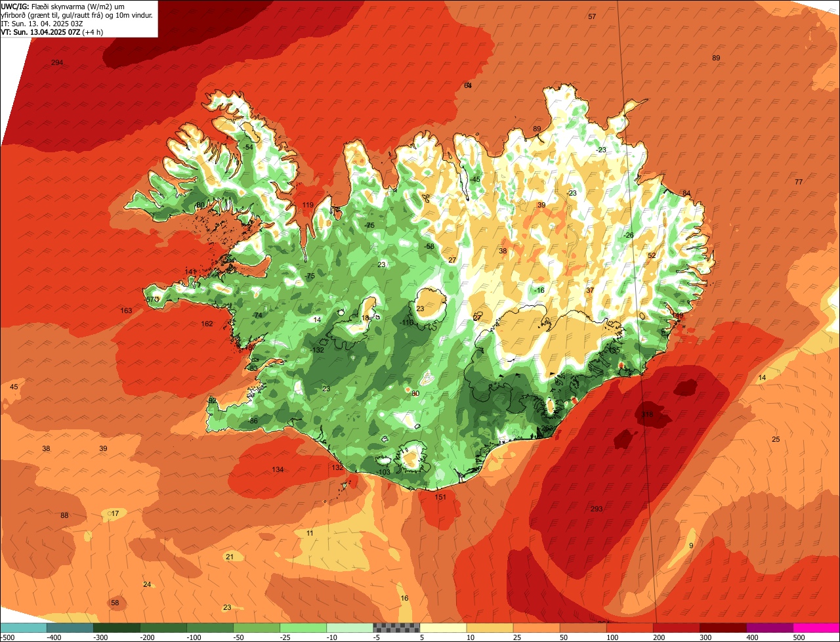Viewport: 840px width, 642px height.
Task: Click the colorbar tick label 400
Action: [752, 637]
